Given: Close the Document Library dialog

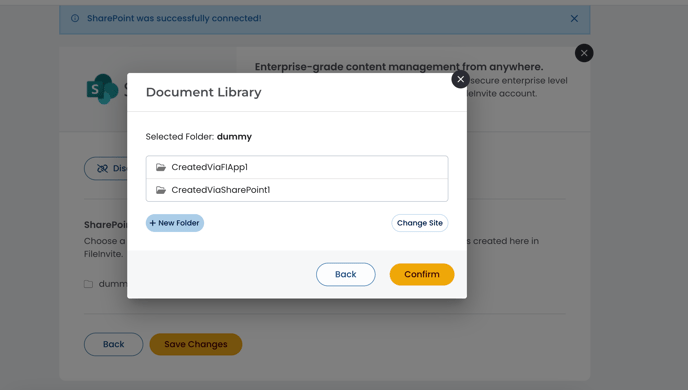Looking at the screenshot, I should [x=460, y=79].
